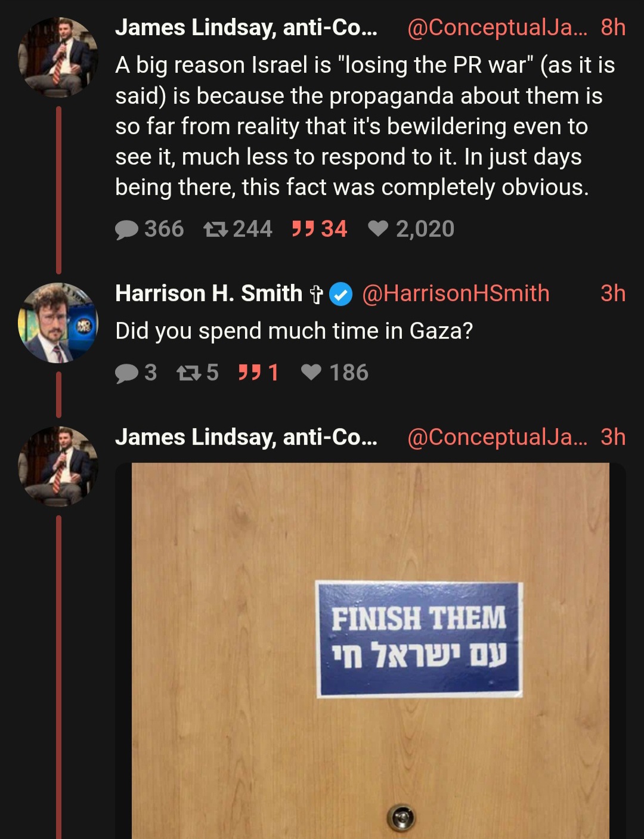Open James Lindsay's avatar on third tweet
Viewport: 644px width, 839px height.
point(58,466)
